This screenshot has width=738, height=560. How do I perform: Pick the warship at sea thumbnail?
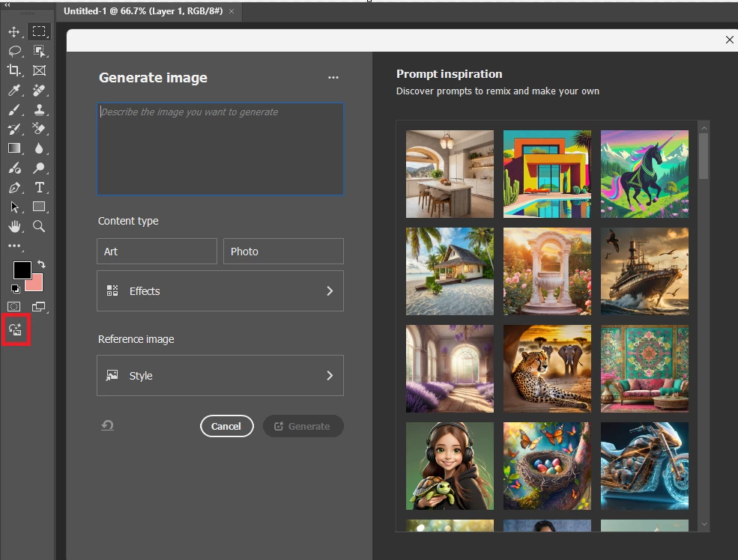click(x=645, y=271)
